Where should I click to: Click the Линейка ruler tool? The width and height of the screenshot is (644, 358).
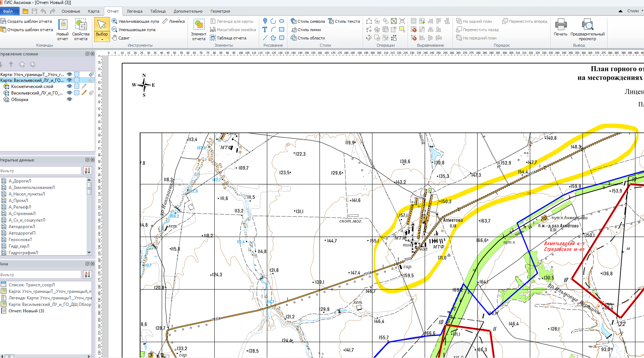click(x=173, y=21)
